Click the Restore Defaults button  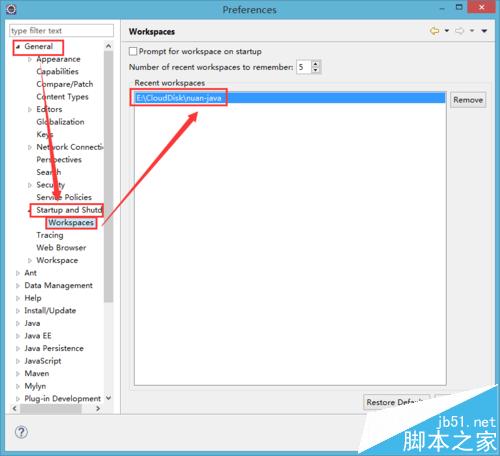[396, 402]
